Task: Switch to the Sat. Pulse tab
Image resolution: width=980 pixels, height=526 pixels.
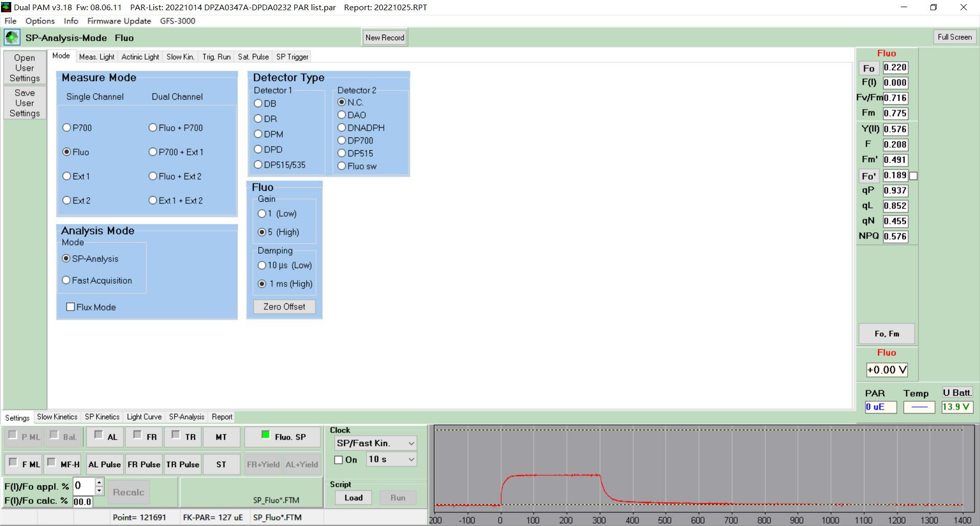Action: (x=253, y=57)
